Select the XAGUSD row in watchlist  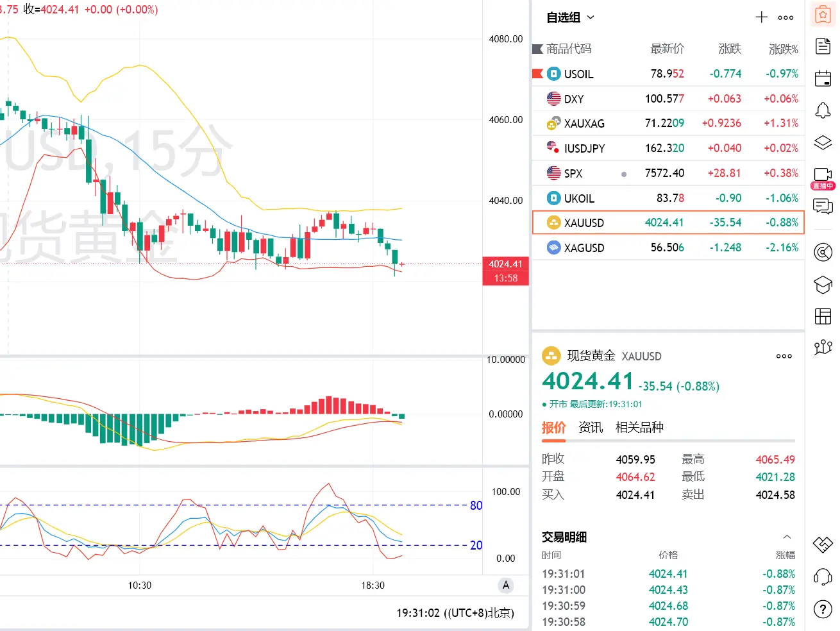(x=668, y=248)
